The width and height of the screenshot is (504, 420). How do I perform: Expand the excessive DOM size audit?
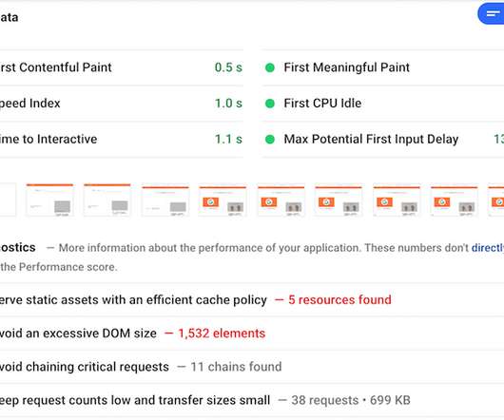pyautogui.click(x=252, y=334)
